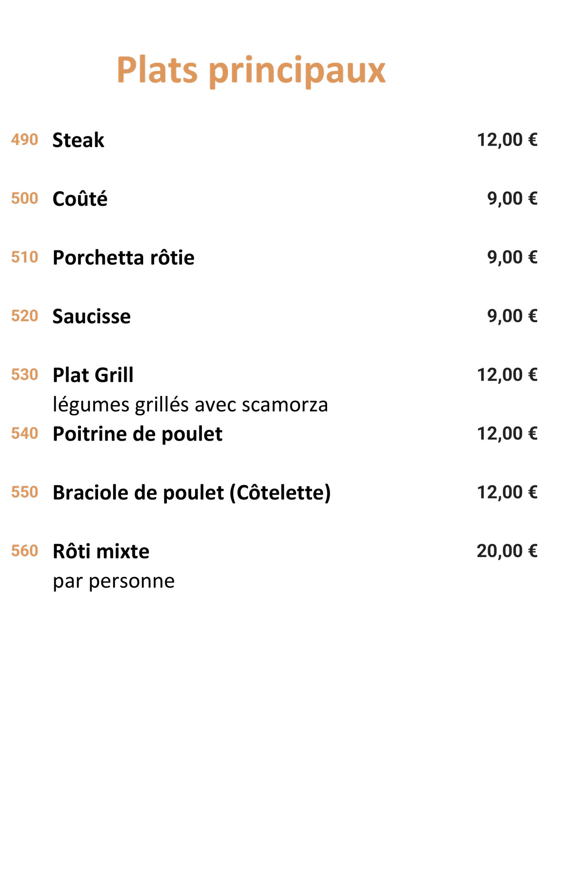588x888 pixels.
Task: Select the Rôti mixte dish
Action: (101, 552)
